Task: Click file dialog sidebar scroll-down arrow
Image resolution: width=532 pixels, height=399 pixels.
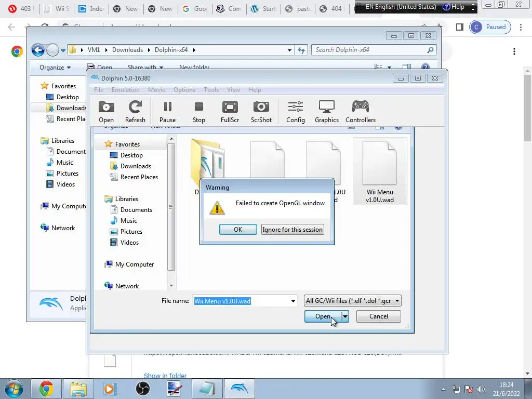Action: tap(171, 286)
